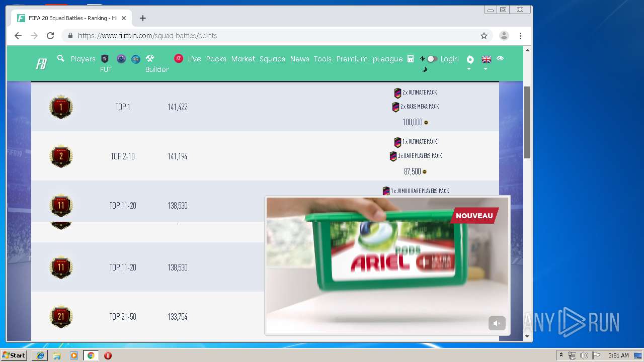Viewport: 644px width, 362px height.
Task: Open the Market menu
Action: pos(243,59)
